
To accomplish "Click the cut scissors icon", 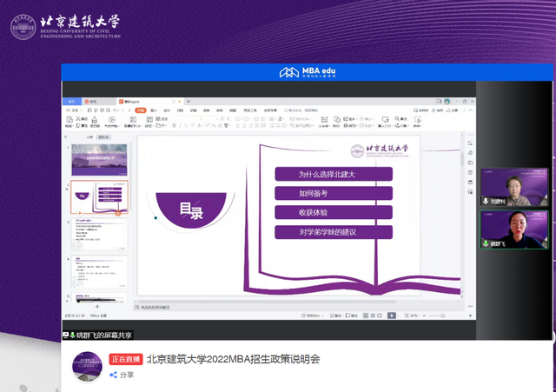I will click(x=78, y=118).
